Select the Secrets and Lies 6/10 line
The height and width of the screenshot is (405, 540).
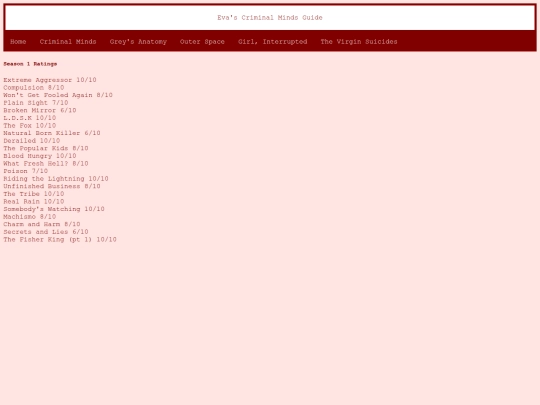click(46, 232)
